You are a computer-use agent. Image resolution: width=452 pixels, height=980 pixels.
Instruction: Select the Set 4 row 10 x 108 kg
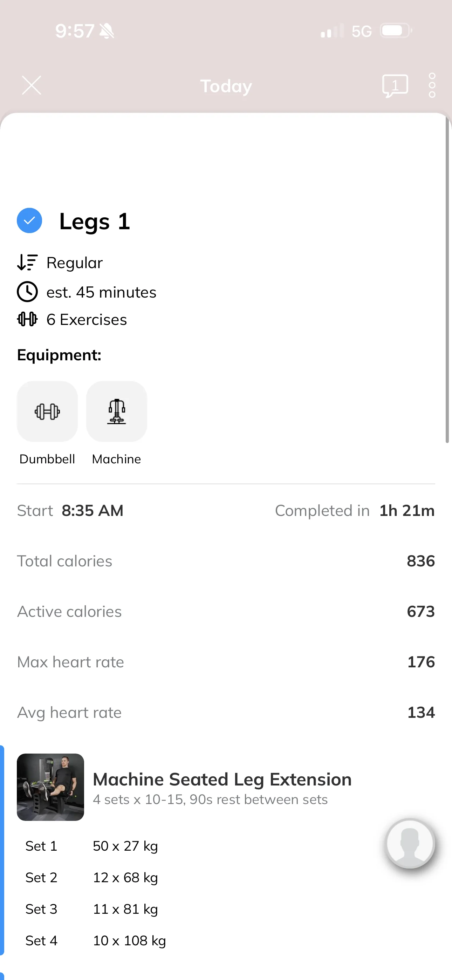coord(96,940)
